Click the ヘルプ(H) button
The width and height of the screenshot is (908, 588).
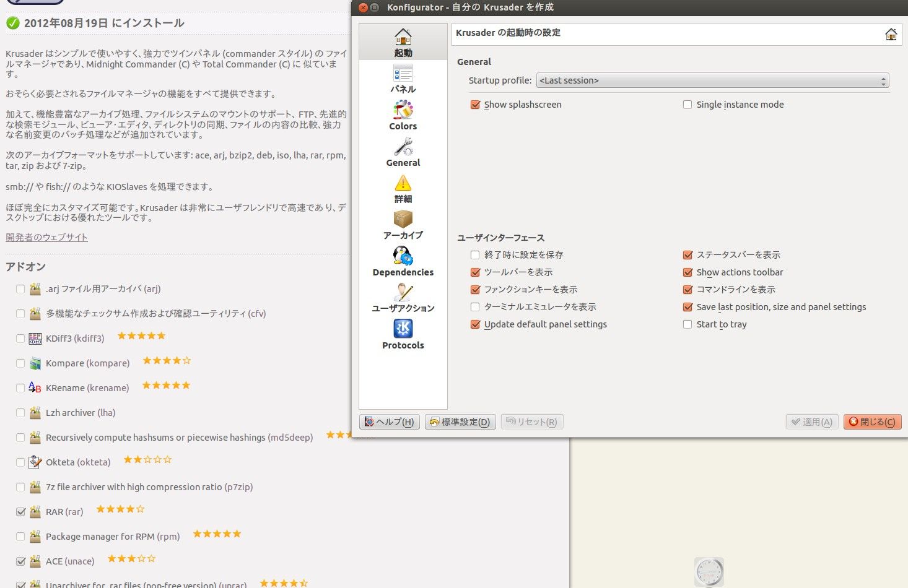pyautogui.click(x=390, y=422)
